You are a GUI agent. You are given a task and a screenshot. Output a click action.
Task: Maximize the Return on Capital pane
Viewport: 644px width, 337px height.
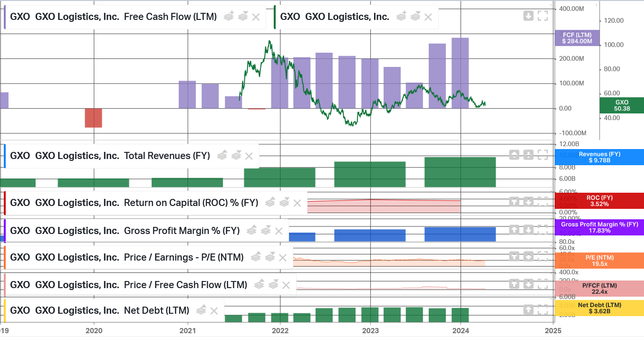tap(543, 202)
